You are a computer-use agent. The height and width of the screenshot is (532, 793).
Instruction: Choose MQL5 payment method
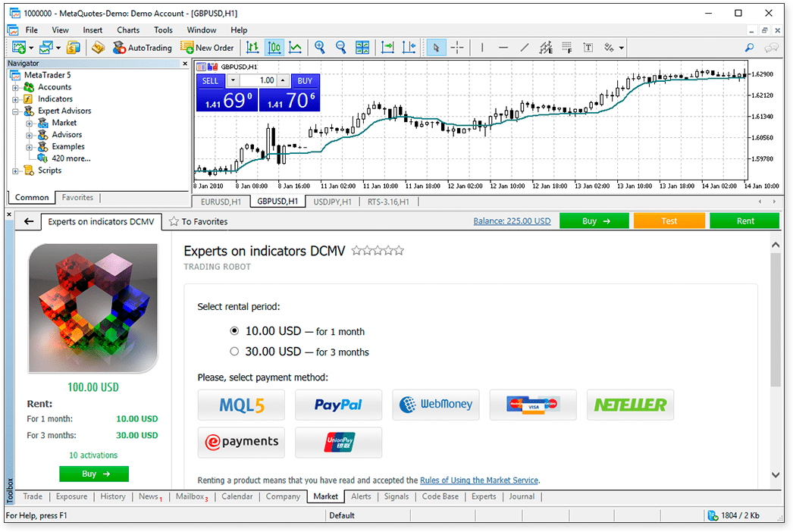(x=241, y=405)
